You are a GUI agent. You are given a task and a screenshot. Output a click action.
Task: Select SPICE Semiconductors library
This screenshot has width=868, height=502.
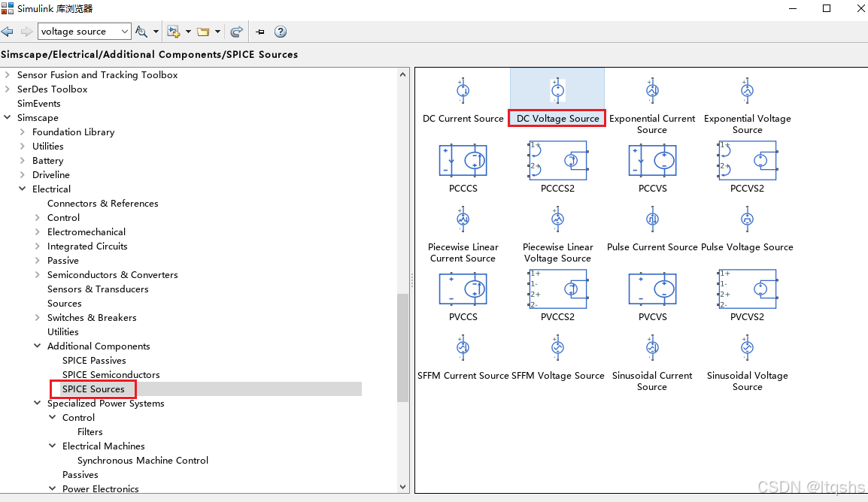click(111, 375)
